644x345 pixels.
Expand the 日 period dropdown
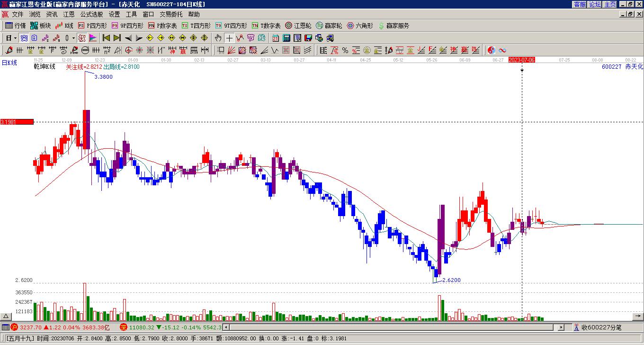16,38
